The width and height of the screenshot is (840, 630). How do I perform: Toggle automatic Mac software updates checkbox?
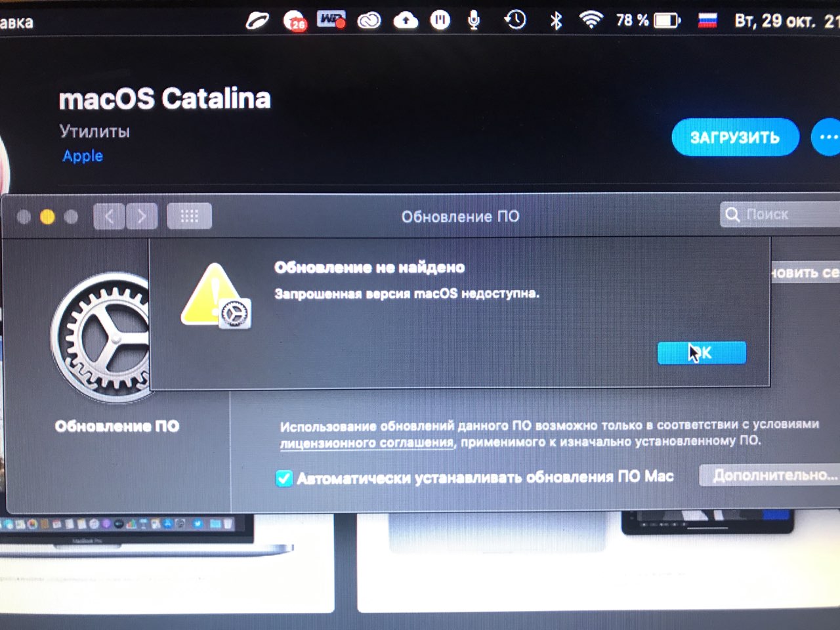click(284, 478)
